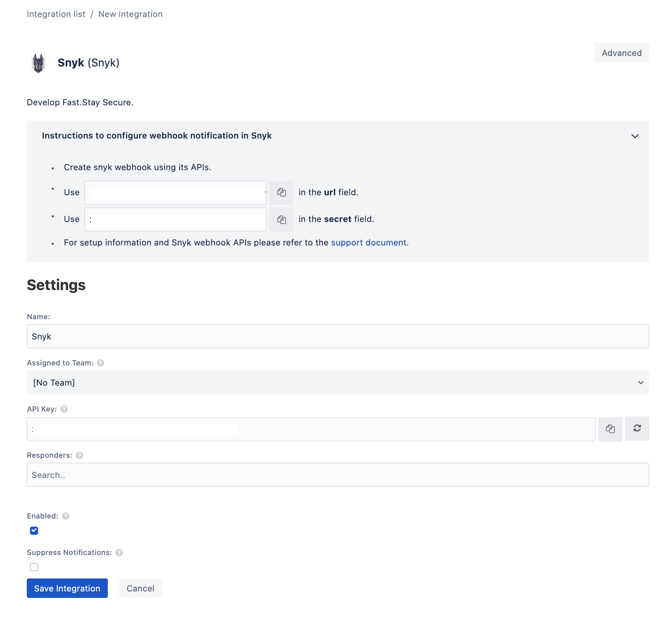This screenshot has width=672, height=636.
Task: Check the Suppress Notifications checkbox
Action: 34,567
